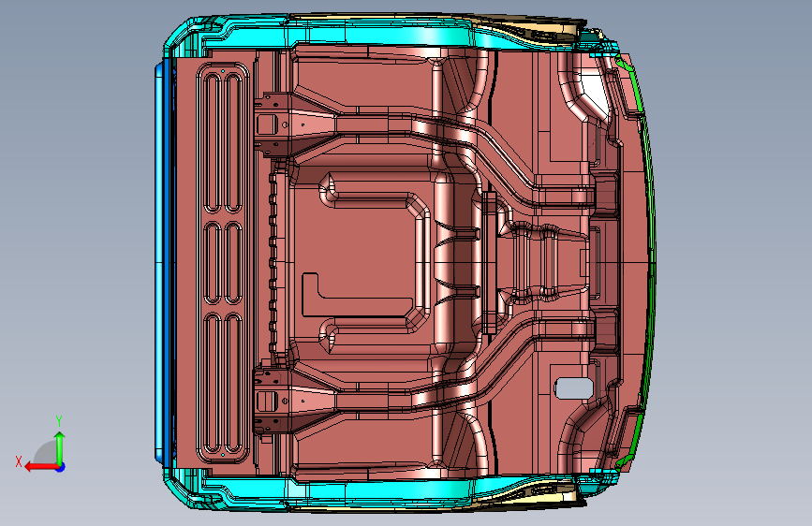Click the red "X" axis label

pos(19,461)
